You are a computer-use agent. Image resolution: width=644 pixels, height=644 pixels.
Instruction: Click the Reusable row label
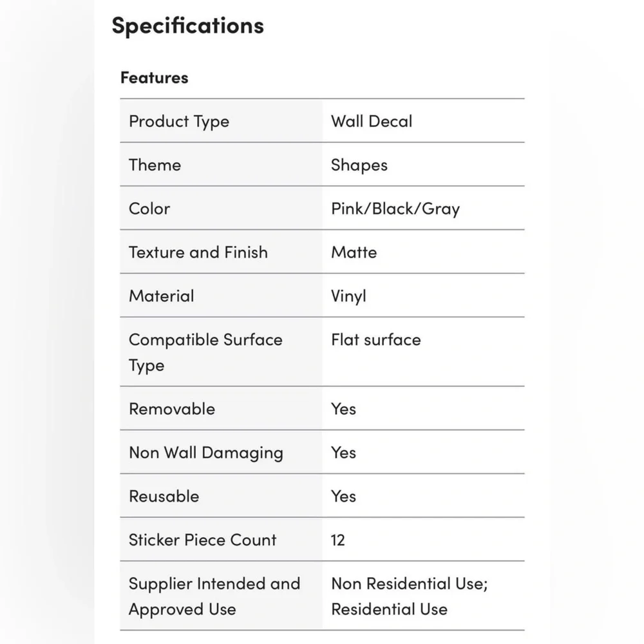pos(164,497)
